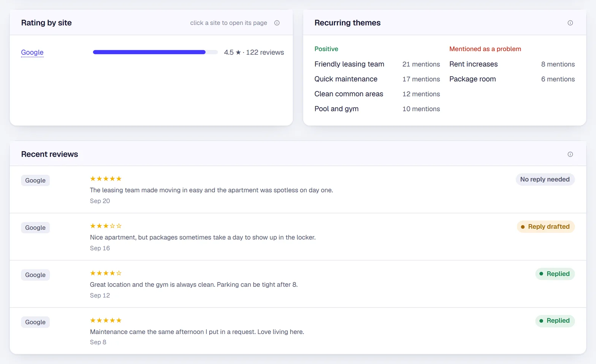Click the five-star rating on Sep 8 review

coord(106,320)
